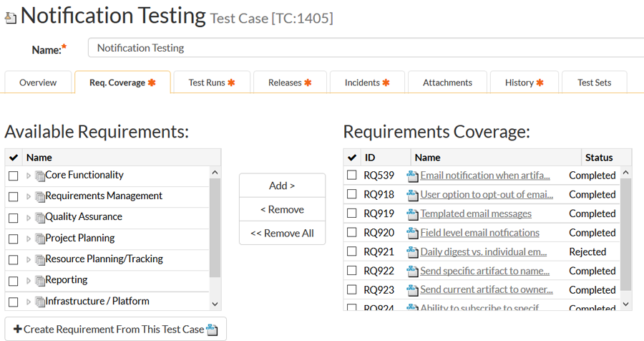Click the test case icon beside the title

pyautogui.click(x=11, y=17)
